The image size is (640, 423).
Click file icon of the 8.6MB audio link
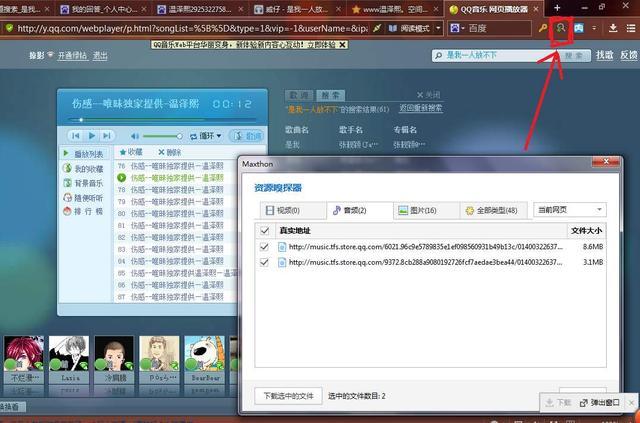tap(282, 247)
